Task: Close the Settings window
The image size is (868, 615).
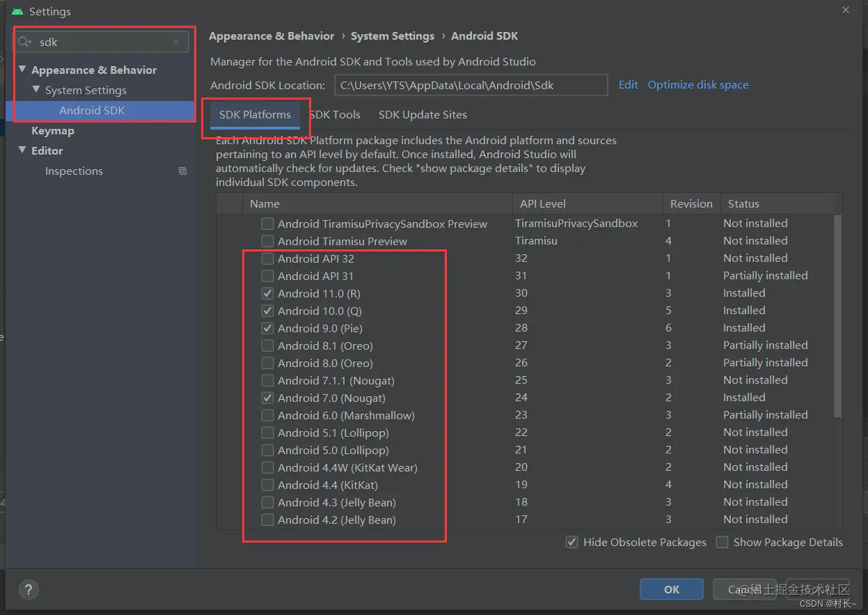Action: (846, 10)
